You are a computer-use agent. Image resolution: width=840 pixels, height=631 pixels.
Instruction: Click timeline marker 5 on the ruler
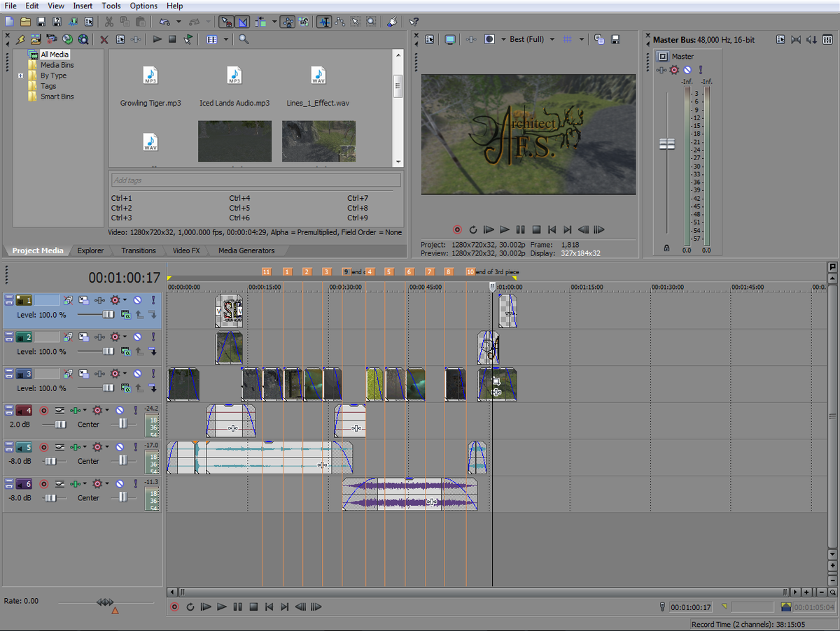click(389, 271)
